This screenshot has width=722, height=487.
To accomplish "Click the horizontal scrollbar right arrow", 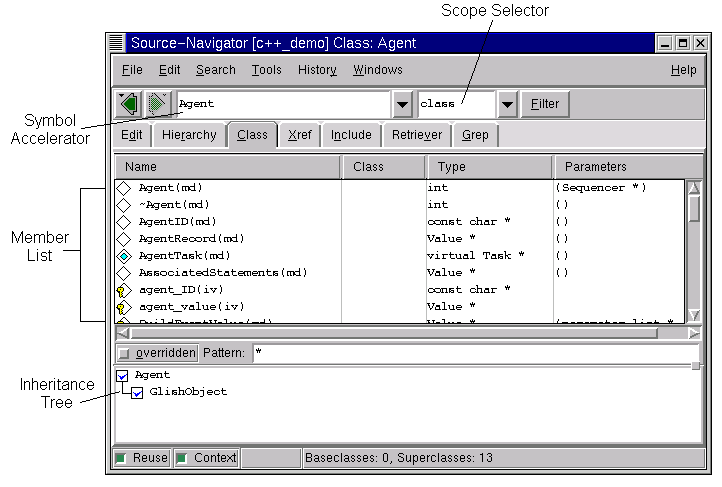I will pyautogui.click(x=694, y=333).
